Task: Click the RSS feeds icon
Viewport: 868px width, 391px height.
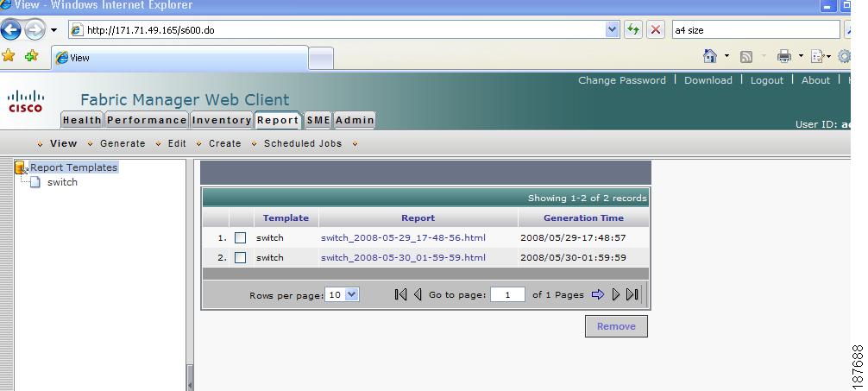Action: click(746, 56)
